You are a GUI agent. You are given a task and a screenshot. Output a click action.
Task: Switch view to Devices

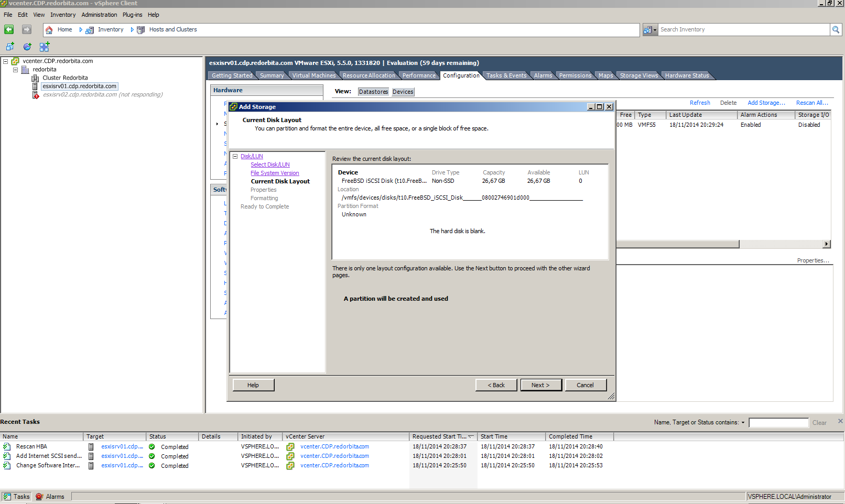(x=403, y=92)
